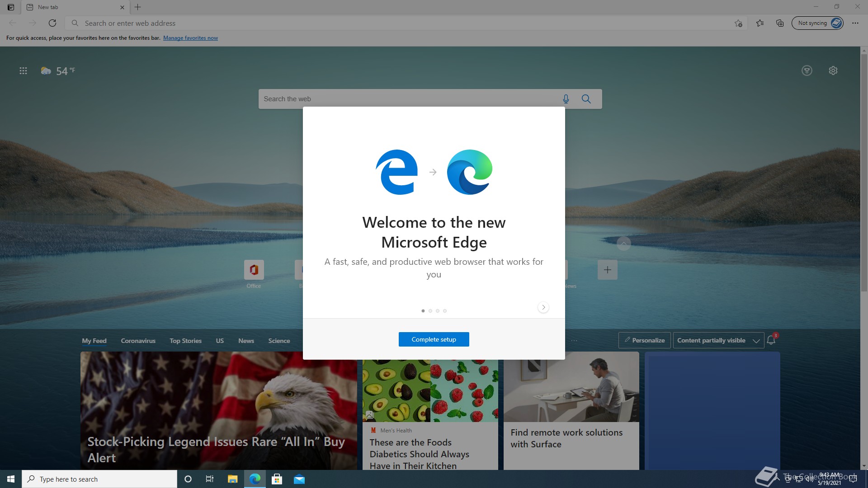Screen dimensions: 868x488
Task: Open the Favorites list icon
Action: click(760, 23)
